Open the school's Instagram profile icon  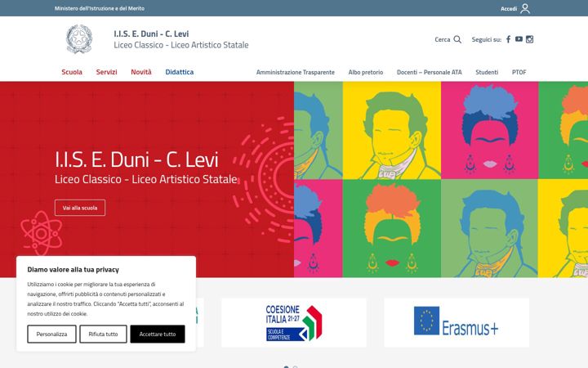tap(529, 39)
